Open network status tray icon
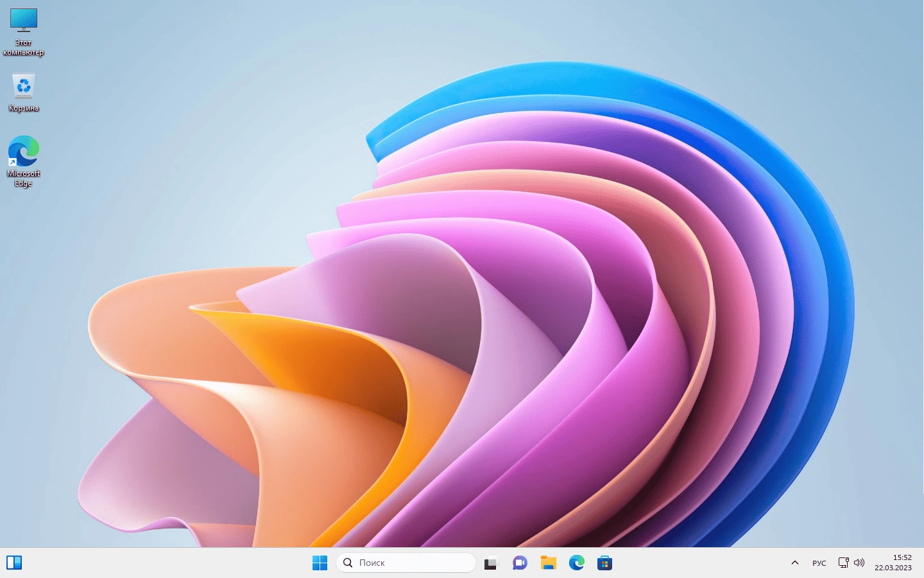Image resolution: width=924 pixels, height=578 pixels. pyautogui.click(x=844, y=563)
